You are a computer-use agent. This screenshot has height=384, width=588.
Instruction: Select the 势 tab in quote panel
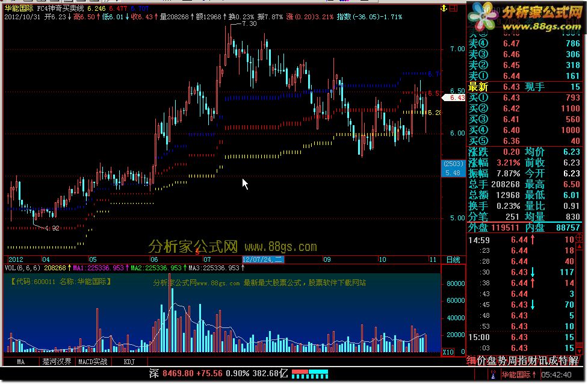[502, 361]
